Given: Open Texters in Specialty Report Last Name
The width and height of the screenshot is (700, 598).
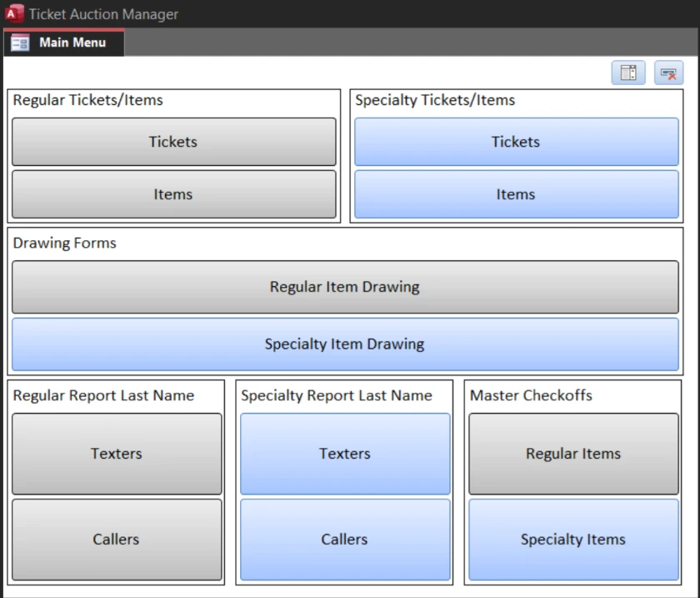Looking at the screenshot, I should click(x=345, y=454).
